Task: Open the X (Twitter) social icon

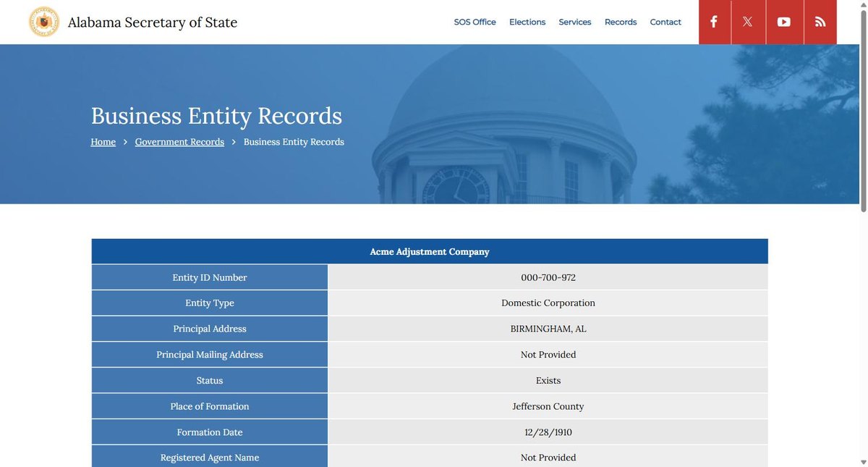Action: [x=748, y=22]
